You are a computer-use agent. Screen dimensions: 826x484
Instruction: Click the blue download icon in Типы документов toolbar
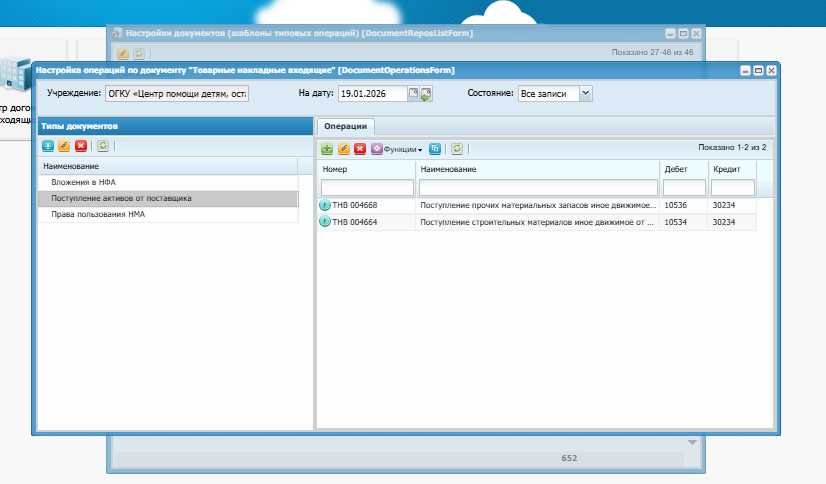[48, 146]
